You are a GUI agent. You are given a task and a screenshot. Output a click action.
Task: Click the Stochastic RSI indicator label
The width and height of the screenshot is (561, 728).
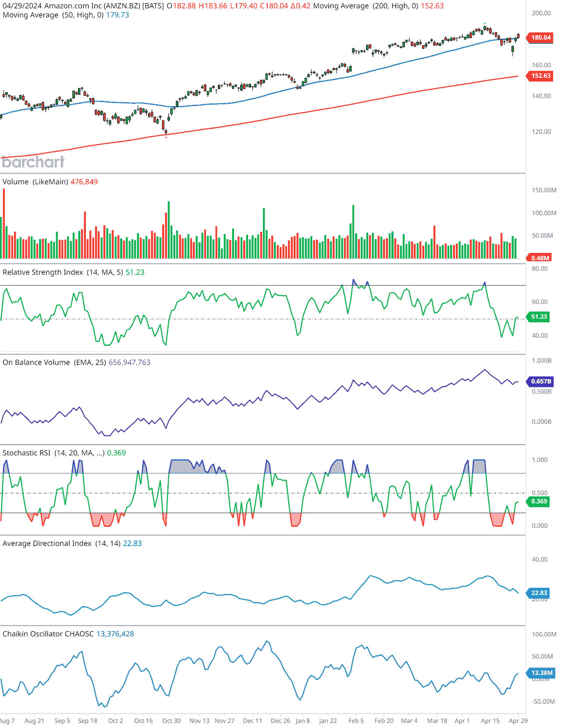tap(53, 453)
